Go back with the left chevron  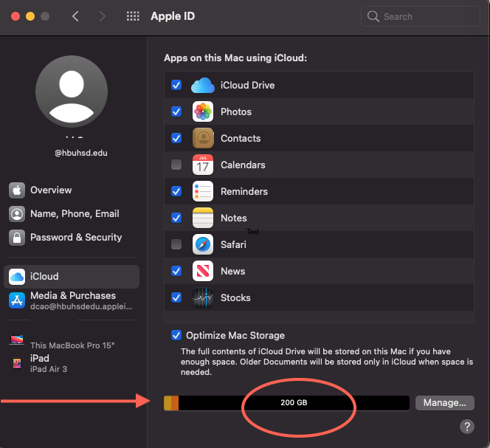(75, 16)
